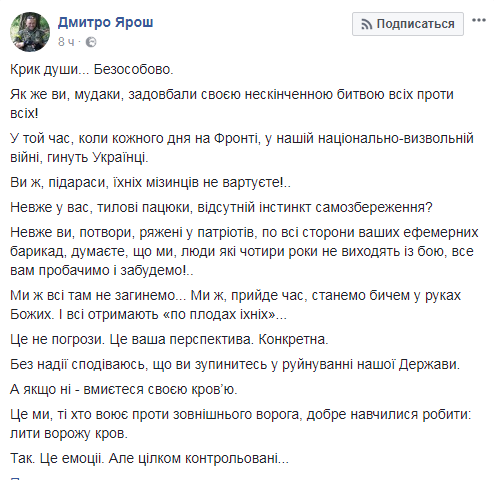Open the Дмитро Ярош profile name link
The width and height of the screenshot is (494, 480).
point(105,22)
